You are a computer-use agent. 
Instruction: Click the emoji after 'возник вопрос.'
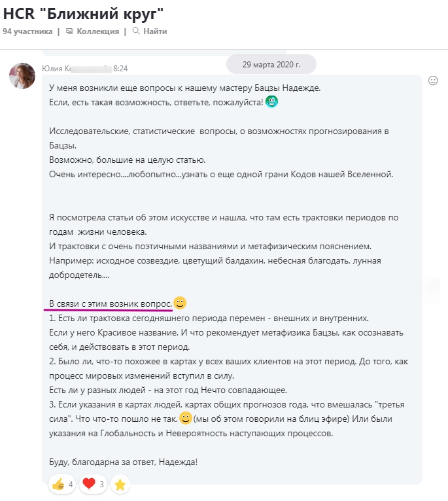click(x=180, y=303)
